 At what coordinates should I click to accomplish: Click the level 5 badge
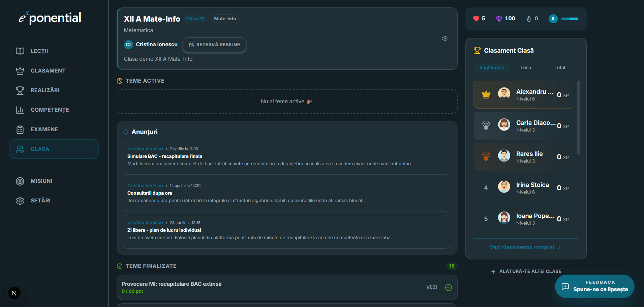click(x=553, y=19)
